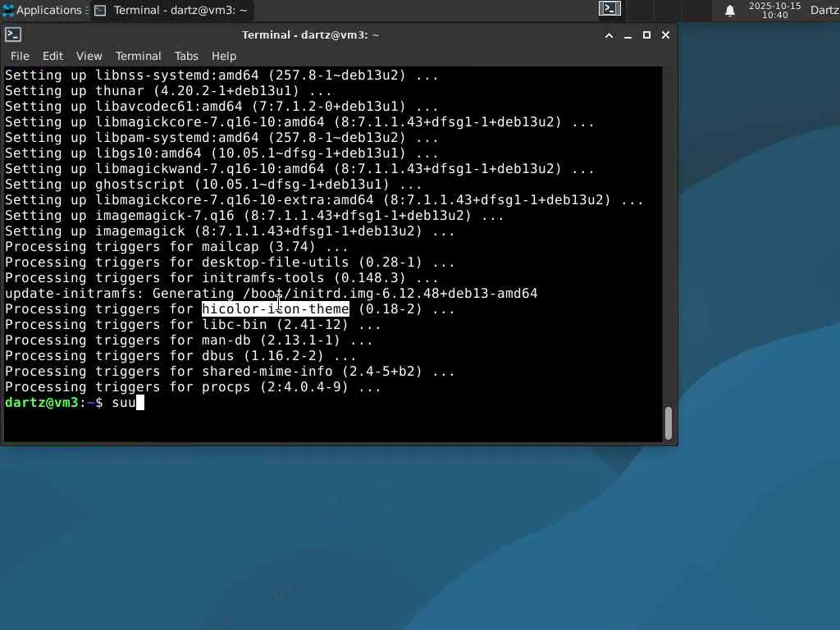This screenshot has height=630, width=840.
Task: Click 'Processing triggers for man-db' line
Action: pos(189,340)
